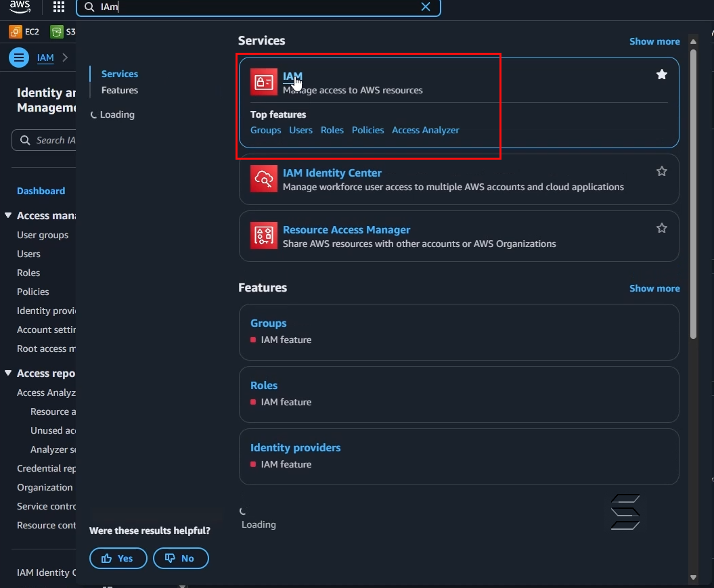Open IAM Identity Center sidebar link
This screenshot has height=588, width=714.
46,573
